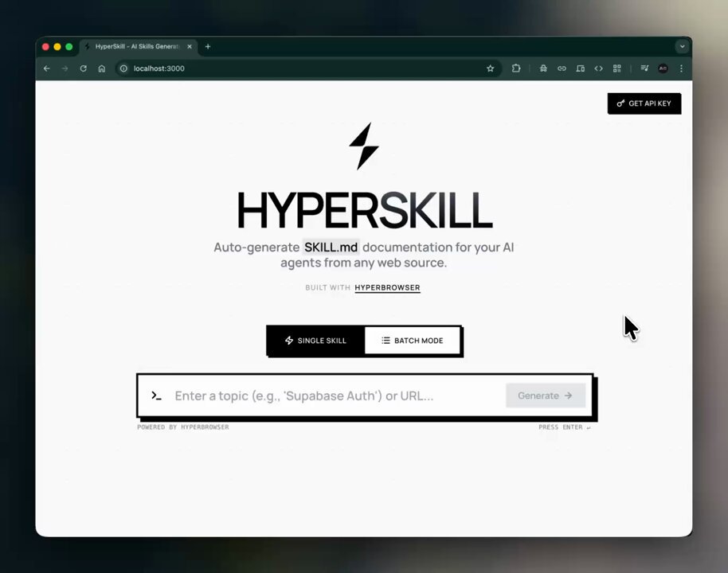Open the browser three-dot menu
Image resolution: width=728 pixels, height=573 pixels.
click(x=681, y=68)
